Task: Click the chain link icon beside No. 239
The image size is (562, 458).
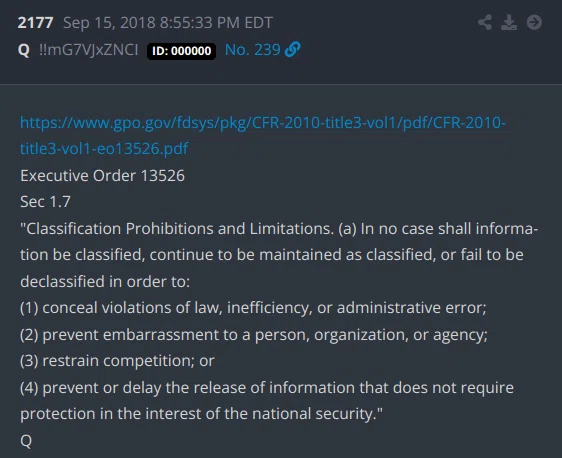Action: (x=292, y=49)
